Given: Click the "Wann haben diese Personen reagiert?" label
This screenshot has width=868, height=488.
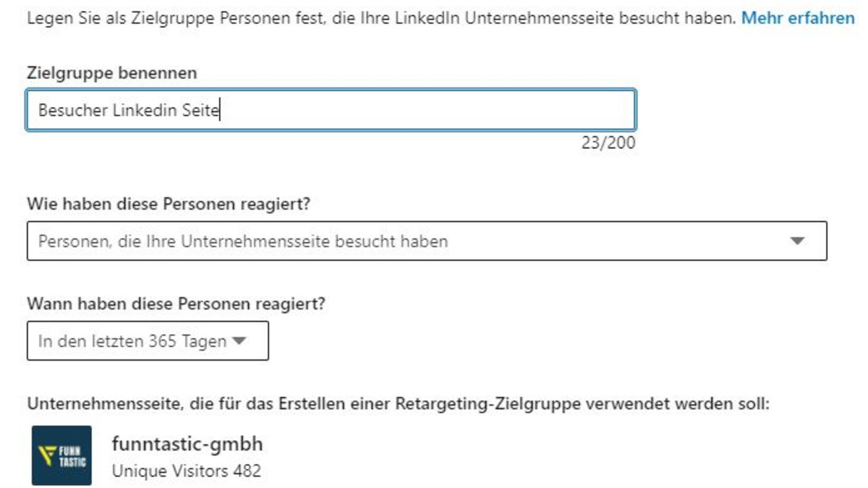Looking at the screenshot, I should coord(176,304).
